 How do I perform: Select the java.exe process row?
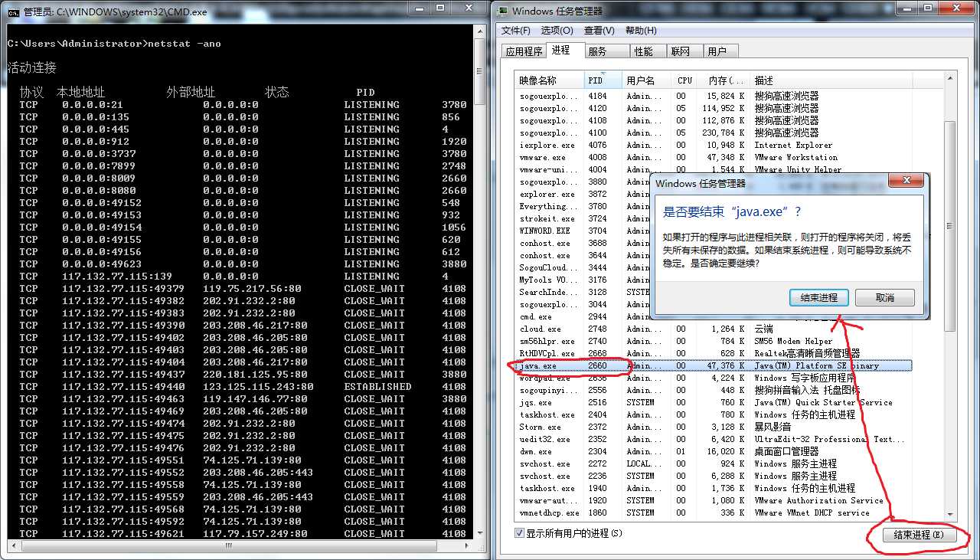tap(714, 365)
